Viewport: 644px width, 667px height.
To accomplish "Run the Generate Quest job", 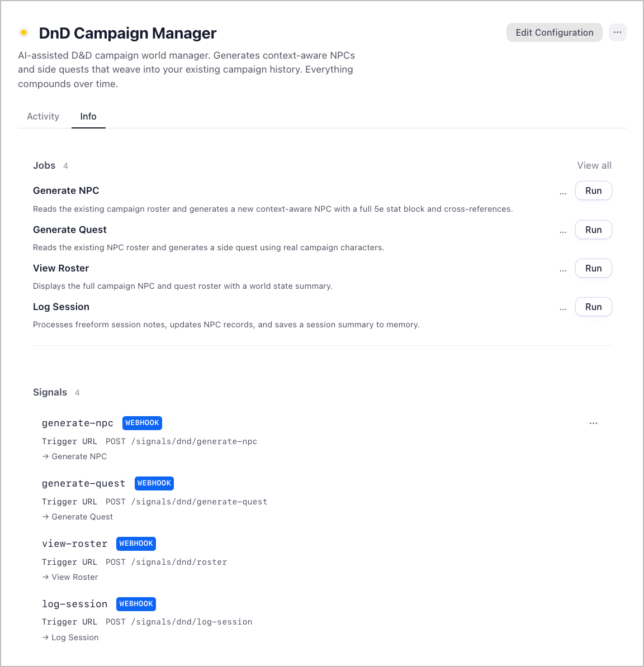I will [x=593, y=230].
